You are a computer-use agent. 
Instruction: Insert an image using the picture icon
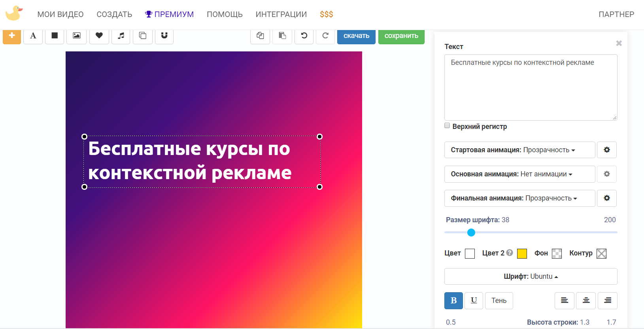pyautogui.click(x=77, y=36)
